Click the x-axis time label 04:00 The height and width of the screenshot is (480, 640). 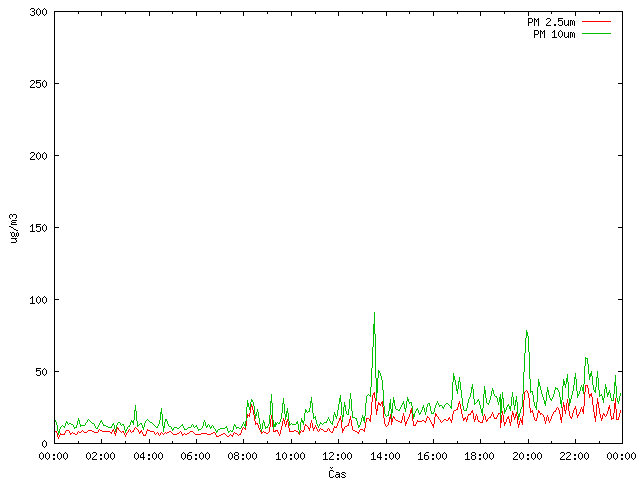point(148,456)
